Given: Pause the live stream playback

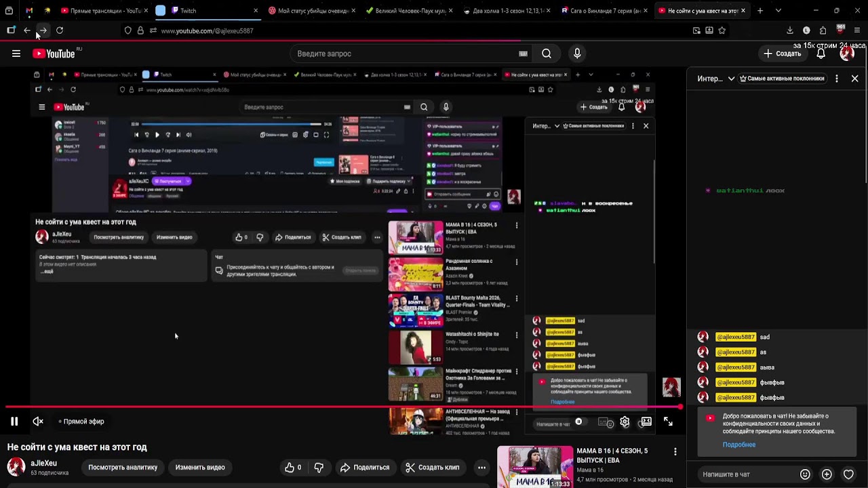Looking at the screenshot, I should point(14,422).
